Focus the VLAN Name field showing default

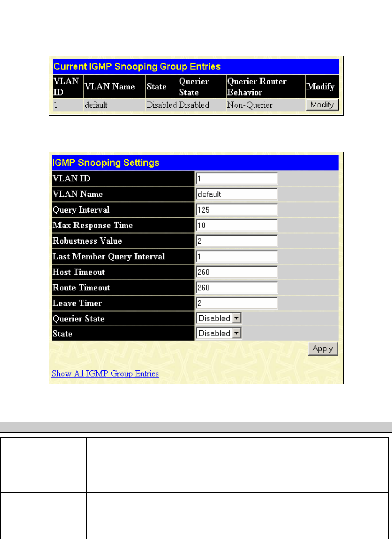237,194
